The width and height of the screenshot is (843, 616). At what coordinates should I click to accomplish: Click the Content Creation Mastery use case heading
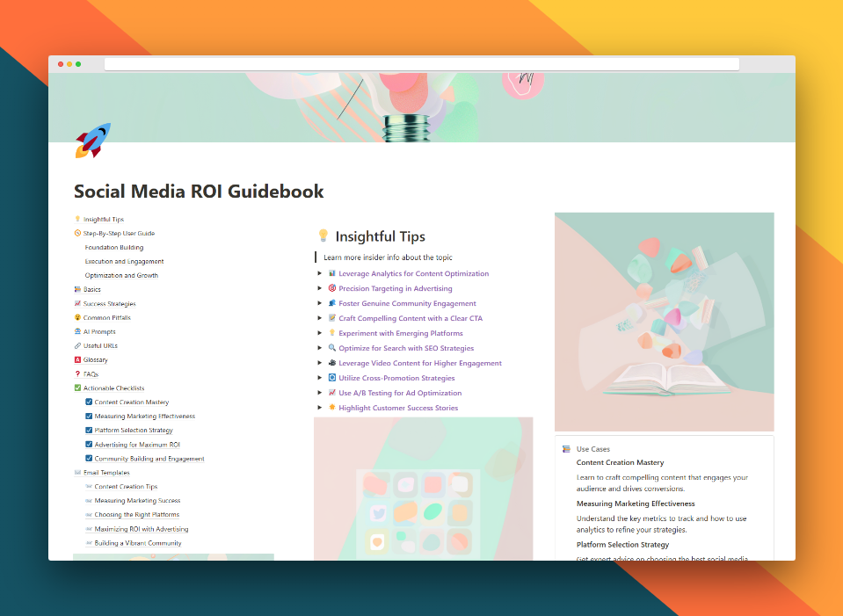(x=620, y=462)
